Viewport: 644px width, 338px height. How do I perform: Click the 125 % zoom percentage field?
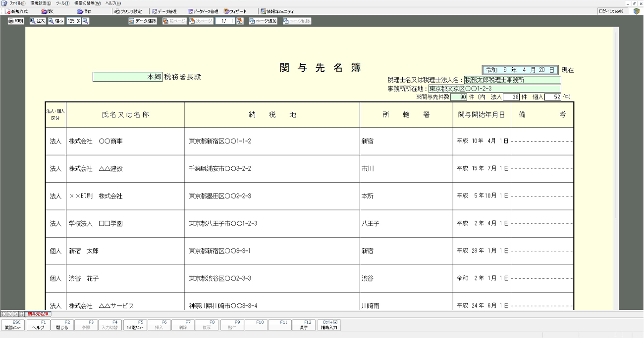73,21
